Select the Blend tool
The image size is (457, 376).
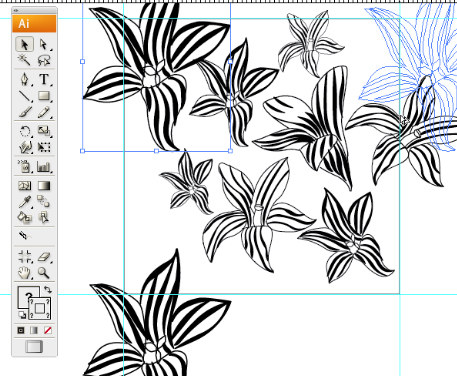pyautogui.click(x=44, y=201)
